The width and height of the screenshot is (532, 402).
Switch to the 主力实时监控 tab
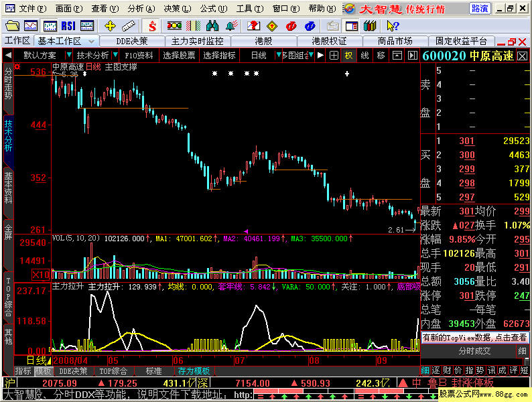pyautogui.click(x=198, y=42)
